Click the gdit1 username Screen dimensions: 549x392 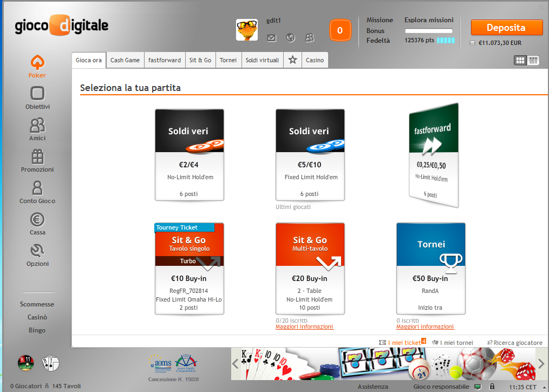273,21
